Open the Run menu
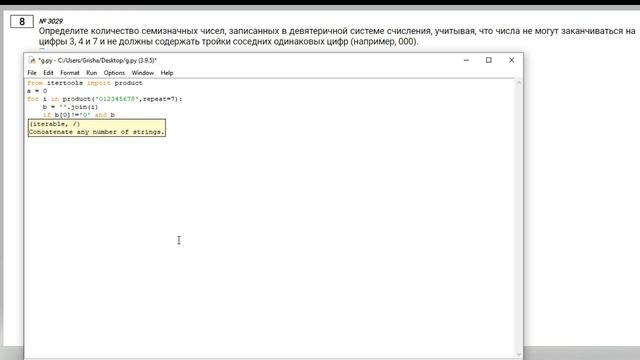 91,73
